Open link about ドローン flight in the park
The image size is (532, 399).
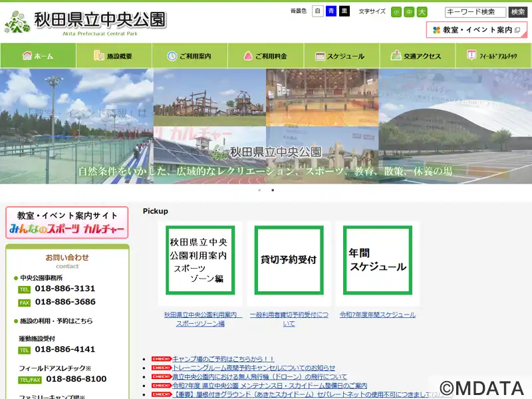(x=259, y=376)
